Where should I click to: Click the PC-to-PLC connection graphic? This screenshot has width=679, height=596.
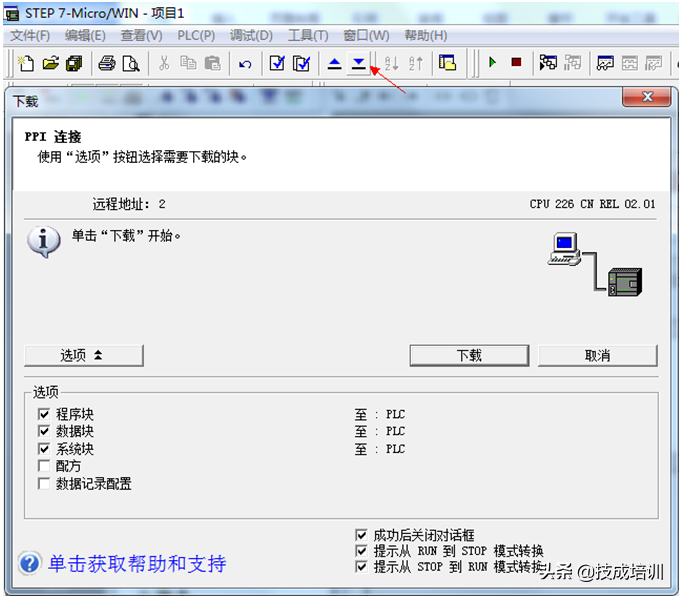(x=595, y=264)
